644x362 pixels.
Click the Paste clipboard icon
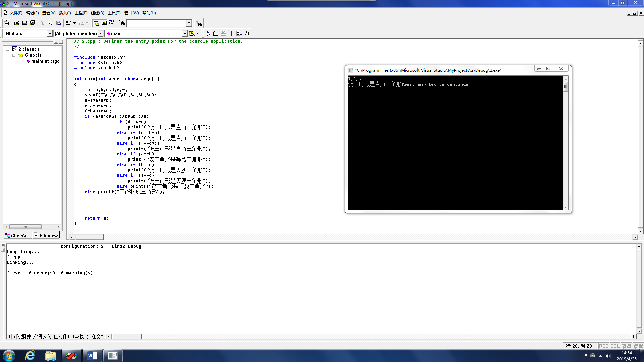coord(58,23)
